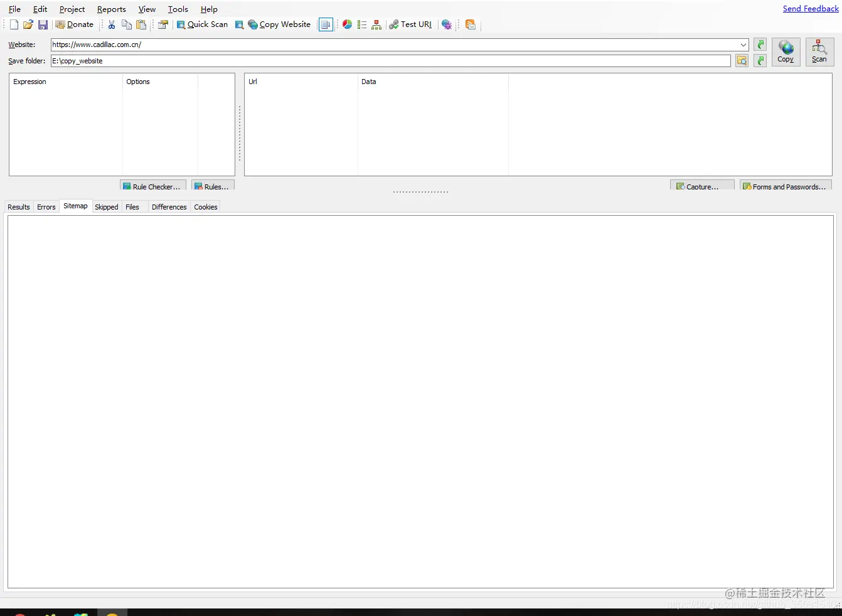Screen dimensions: 842x616
Task: Open the Differences tab
Action: click(x=169, y=207)
